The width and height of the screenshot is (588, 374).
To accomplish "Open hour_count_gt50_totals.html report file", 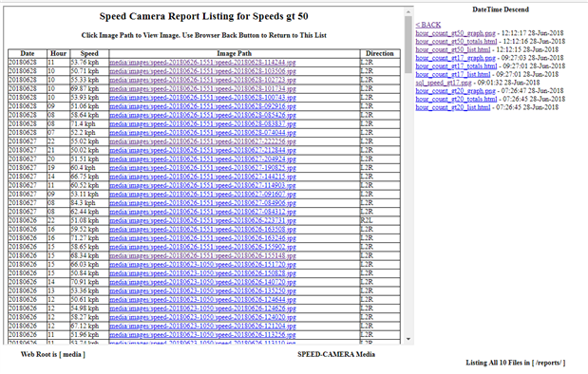I will click(456, 41).
